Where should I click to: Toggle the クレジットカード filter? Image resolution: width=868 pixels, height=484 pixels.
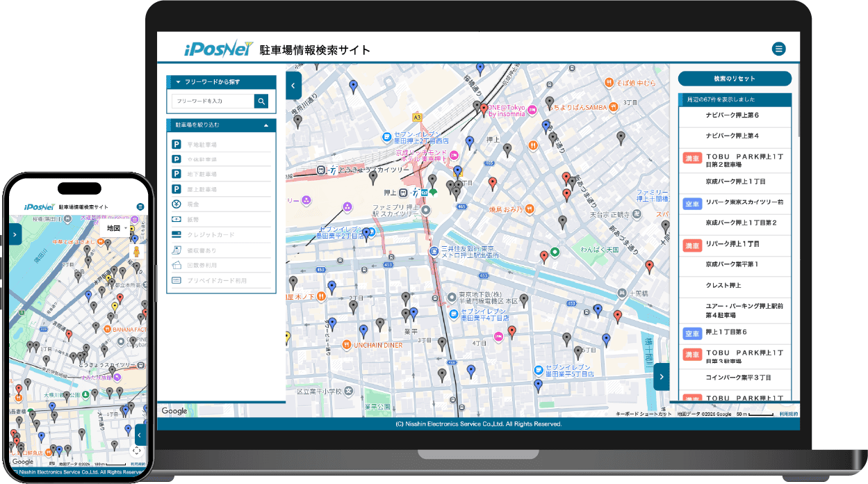coord(221,235)
